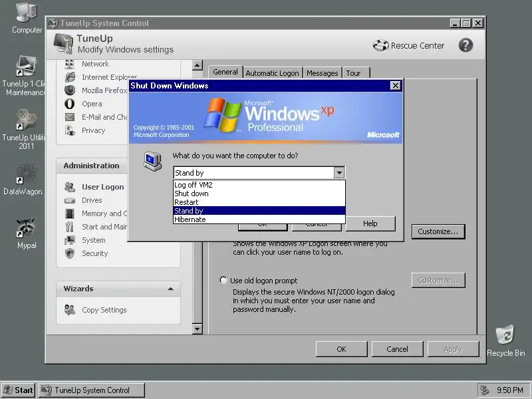Screen dimensions: 532x399
Task: Choose Hibernate from the list
Action: tap(259, 219)
